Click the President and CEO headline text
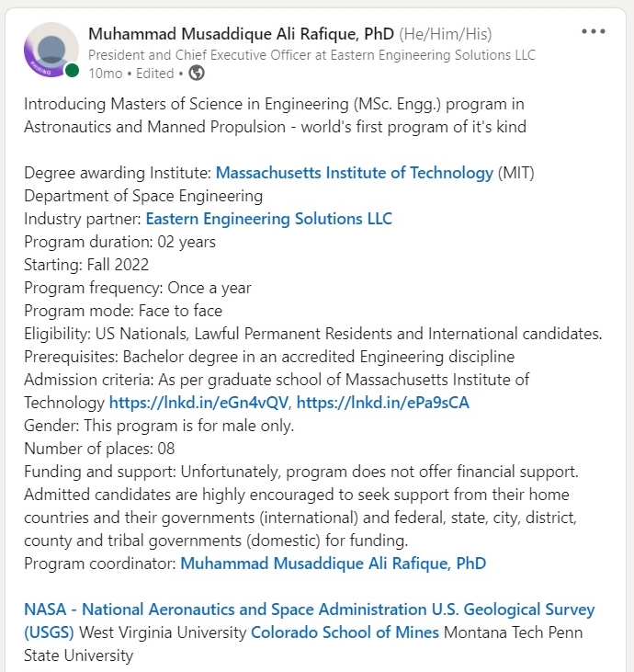The width and height of the screenshot is (634, 672). pos(311,55)
